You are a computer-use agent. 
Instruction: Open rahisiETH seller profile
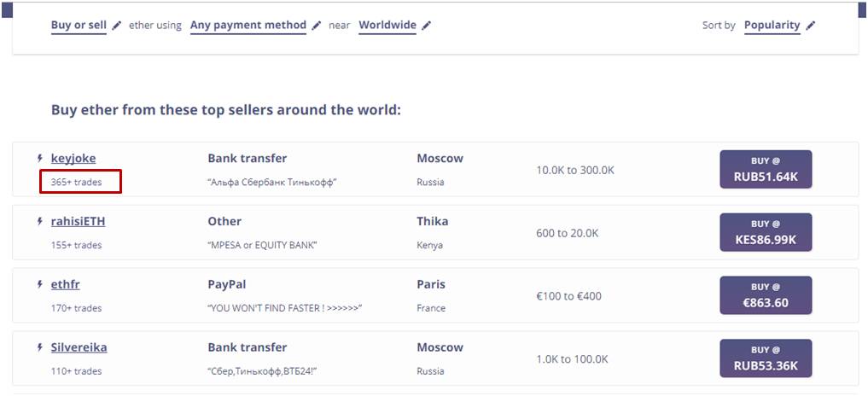tap(78, 222)
